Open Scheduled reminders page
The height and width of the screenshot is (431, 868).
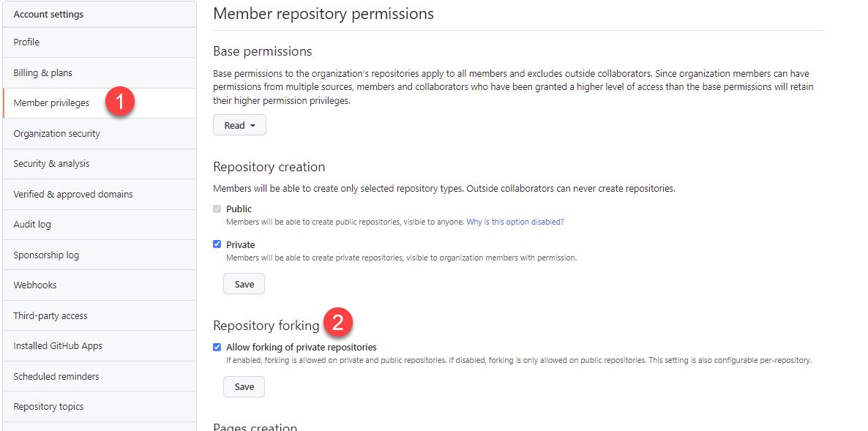(56, 377)
